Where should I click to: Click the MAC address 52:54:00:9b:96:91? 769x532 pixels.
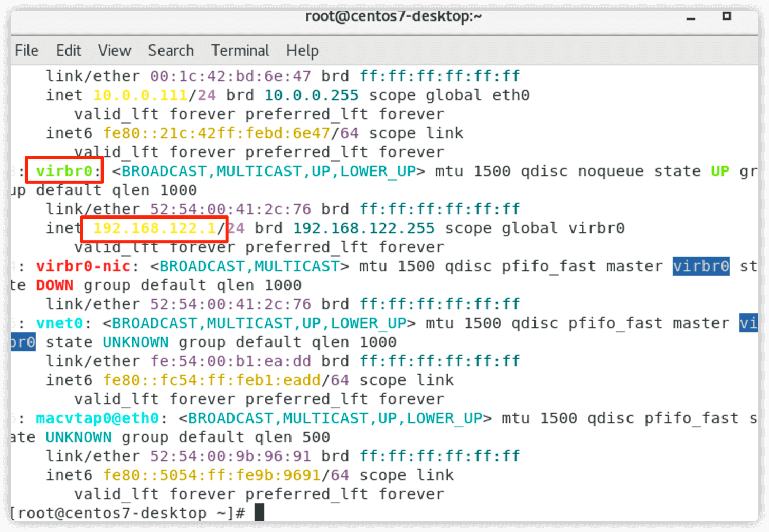tap(230, 456)
